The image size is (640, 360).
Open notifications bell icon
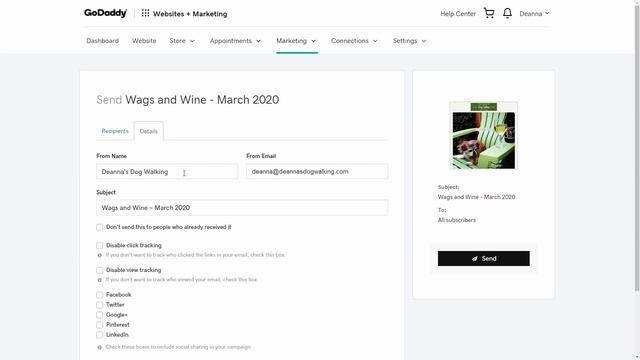[507, 13]
